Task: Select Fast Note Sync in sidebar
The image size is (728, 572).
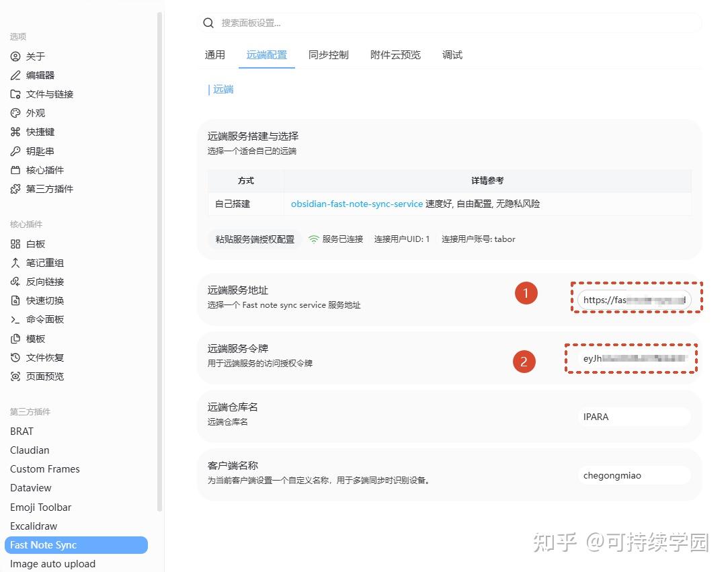Action: pyautogui.click(x=76, y=545)
